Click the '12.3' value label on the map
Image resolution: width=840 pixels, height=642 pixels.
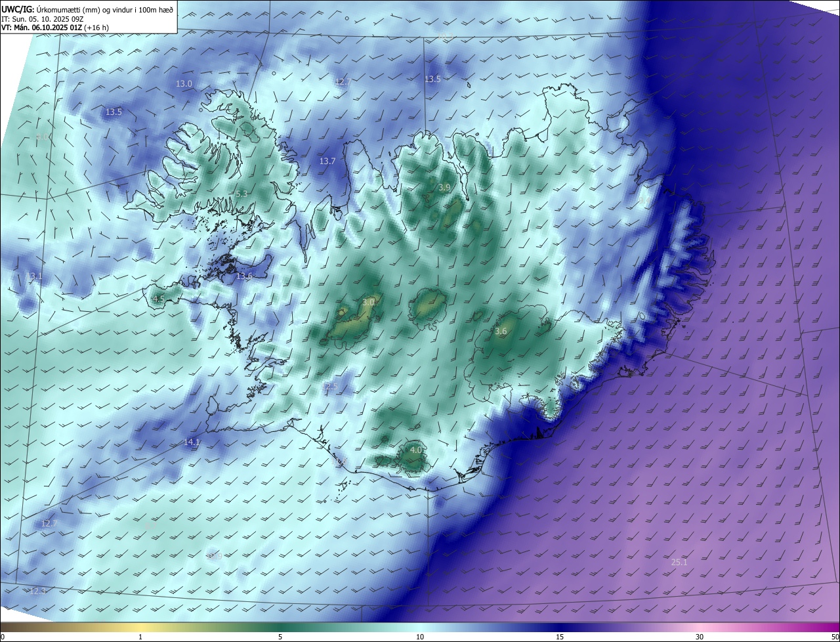(38, 591)
